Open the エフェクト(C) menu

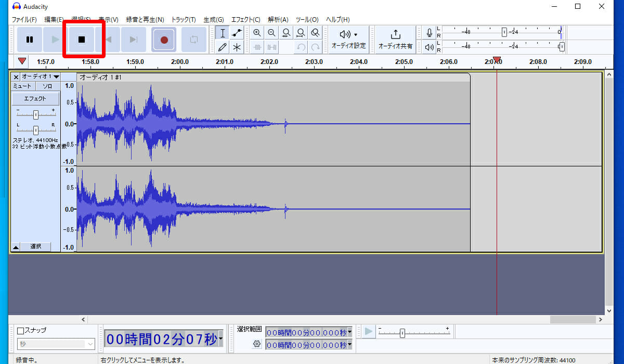pyautogui.click(x=246, y=19)
